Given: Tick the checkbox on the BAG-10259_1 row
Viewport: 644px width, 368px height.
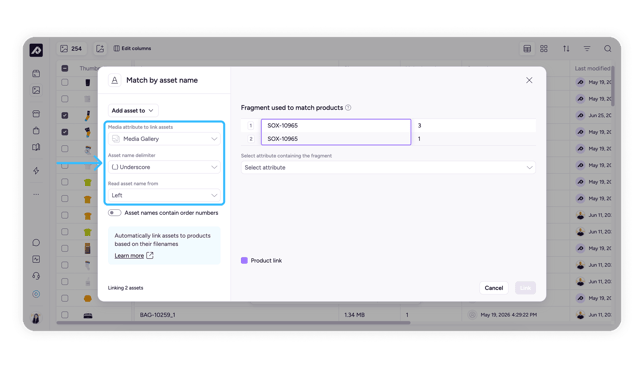Looking at the screenshot, I should point(65,315).
